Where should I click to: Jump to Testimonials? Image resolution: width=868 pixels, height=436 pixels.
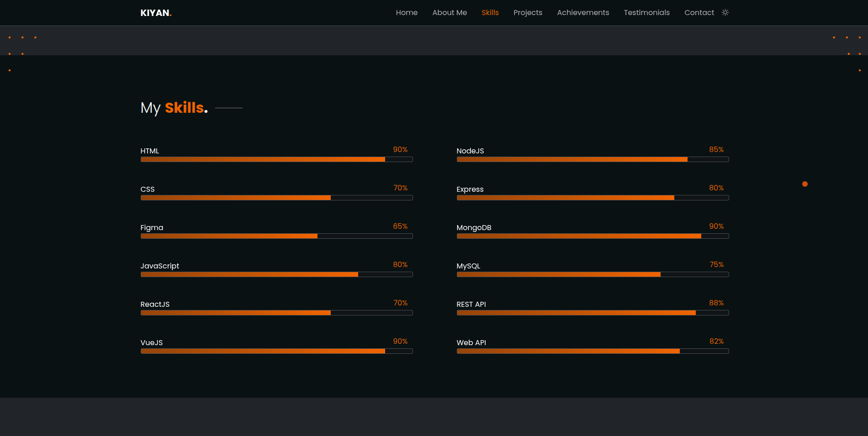click(x=646, y=13)
